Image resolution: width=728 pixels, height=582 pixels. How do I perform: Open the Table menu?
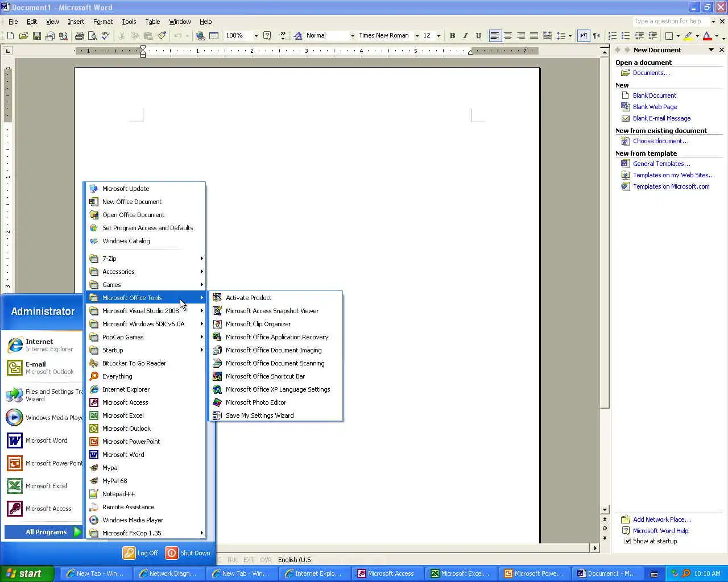(x=152, y=22)
